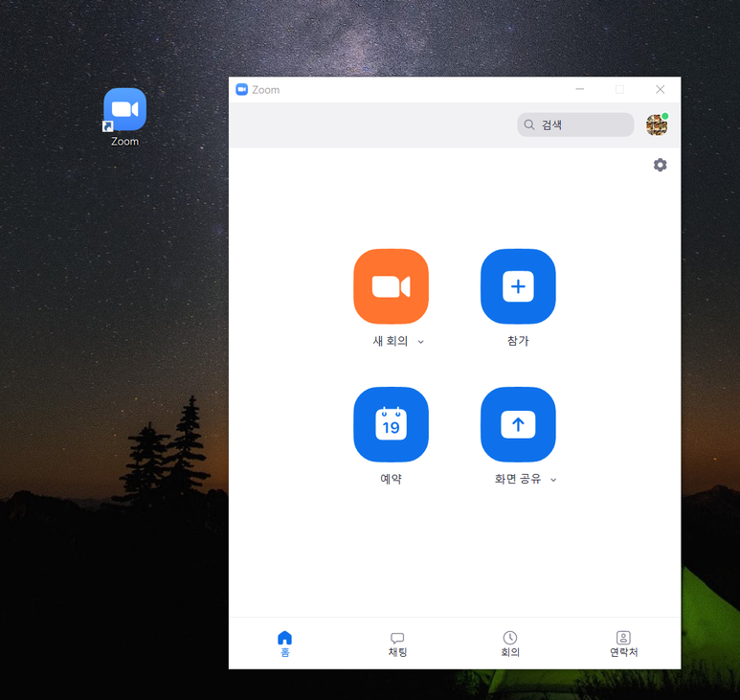Screen dimensions: 740x700
Task: Click the Share Screen (화면 공유) arrow icon
Action: tap(518, 424)
